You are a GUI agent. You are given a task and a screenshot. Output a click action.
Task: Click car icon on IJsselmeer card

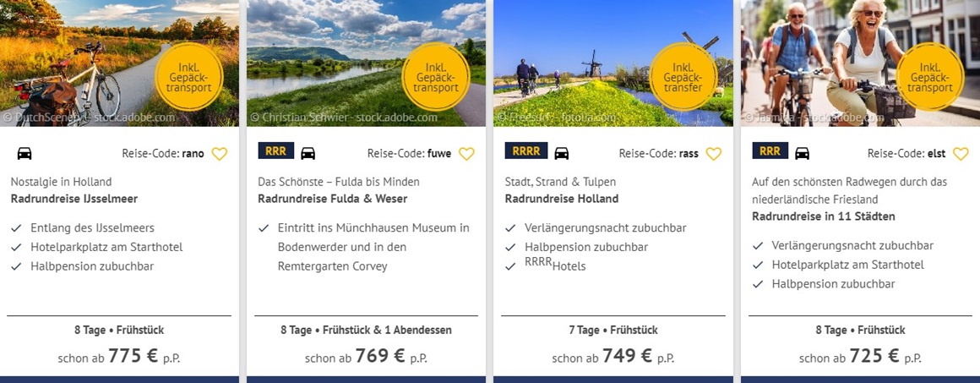coord(24,154)
